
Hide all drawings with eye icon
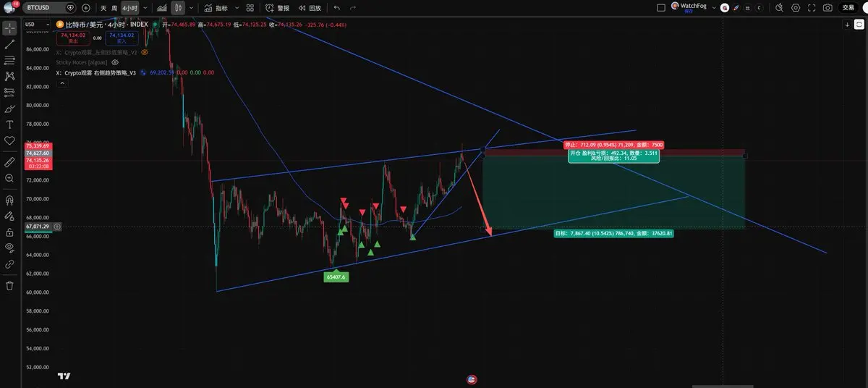[9, 248]
